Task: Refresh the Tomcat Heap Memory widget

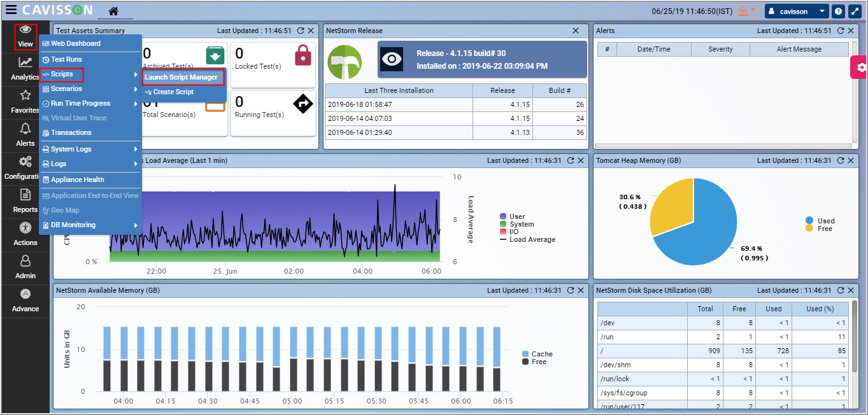Action: pyautogui.click(x=841, y=160)
